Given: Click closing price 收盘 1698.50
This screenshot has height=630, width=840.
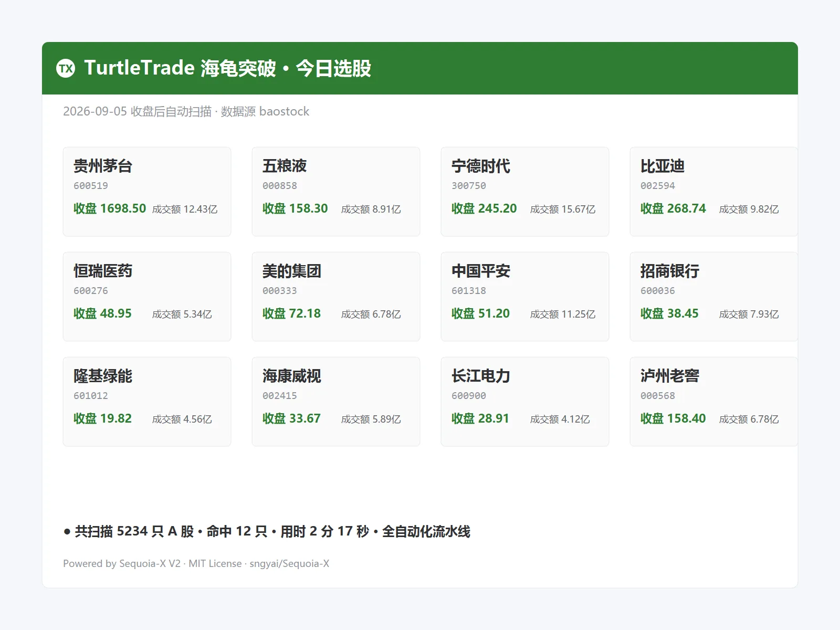Looking at the screenshot, I should [x=110, y=208].
